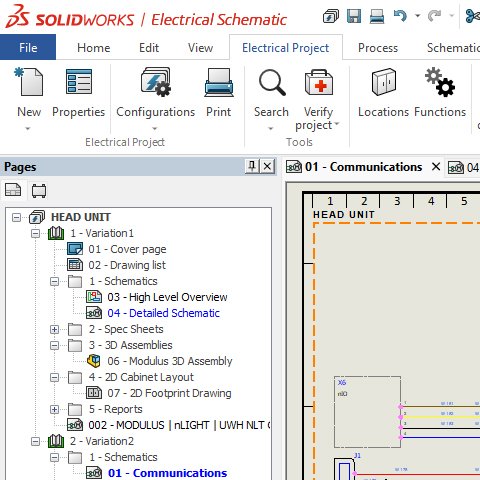
Task: Collapse 2 - Variation2 book
Action: tap(35, 442)
